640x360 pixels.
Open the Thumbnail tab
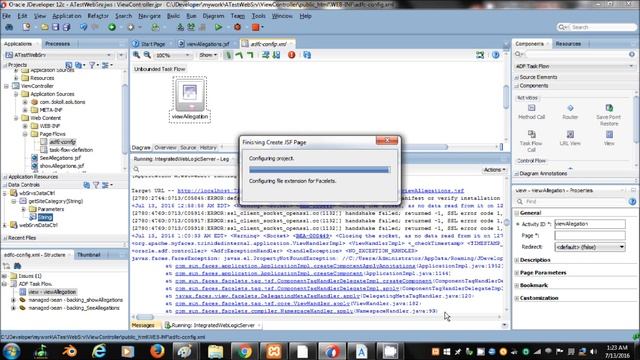point(89,255)
